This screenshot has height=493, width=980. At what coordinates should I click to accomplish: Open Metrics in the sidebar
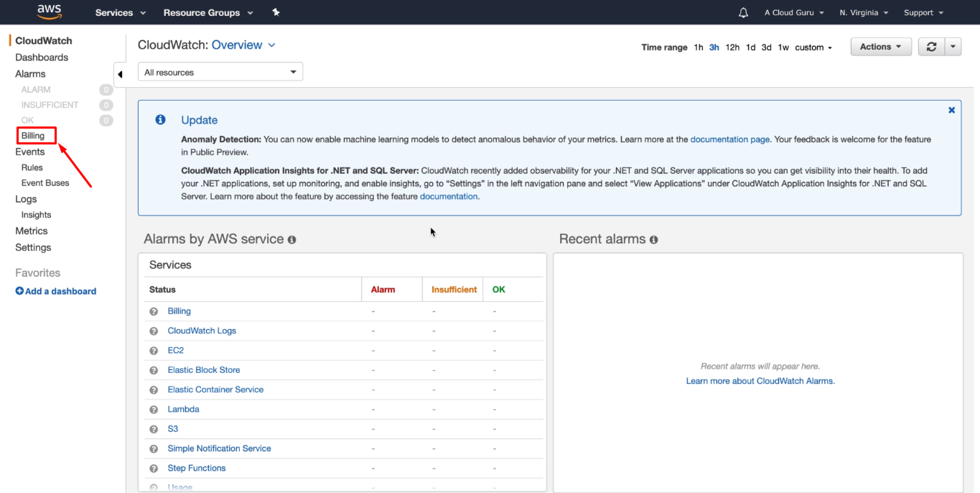(x=32, y=231)
